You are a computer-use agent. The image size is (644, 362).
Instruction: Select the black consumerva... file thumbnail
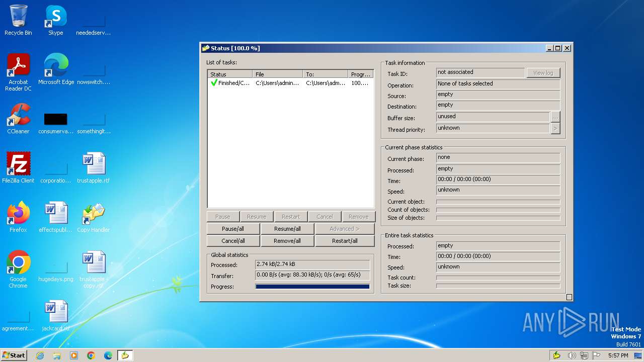coord(56,123)
